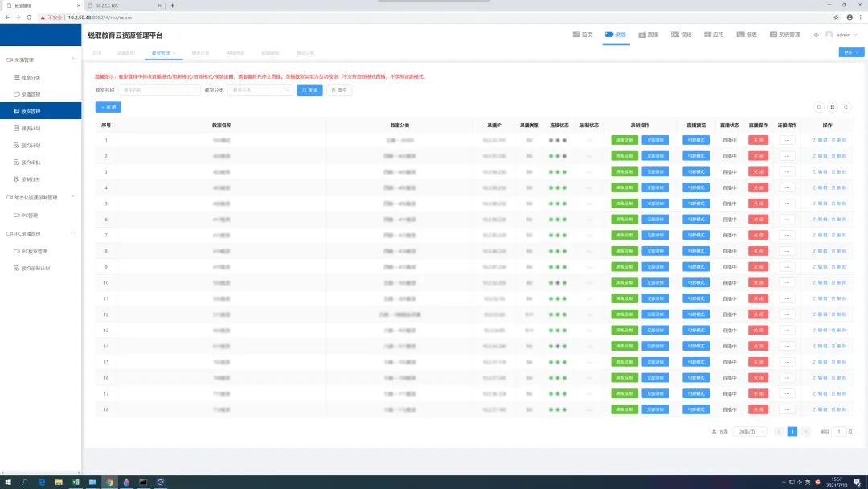This screenshot has height=489, width=868.
Task: Click the grid layout icon above the table
Action: tap(833, 107)
